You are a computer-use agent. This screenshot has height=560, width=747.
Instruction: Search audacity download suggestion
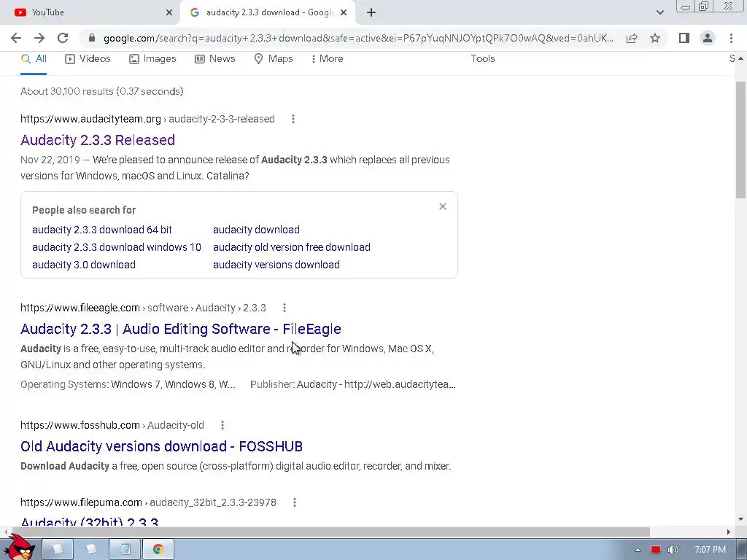tap(256, 230)
